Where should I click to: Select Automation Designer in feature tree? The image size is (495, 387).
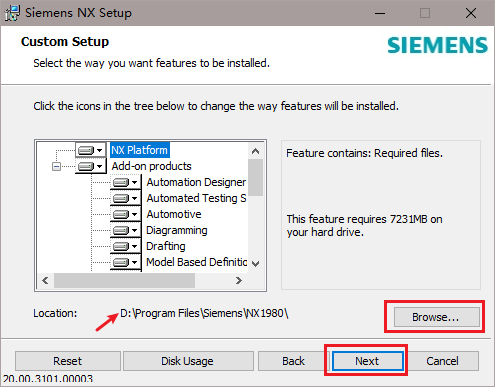click(196, 182)
